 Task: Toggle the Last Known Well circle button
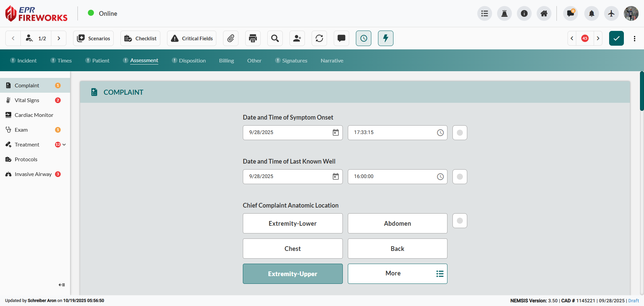[x=460, y=177]
